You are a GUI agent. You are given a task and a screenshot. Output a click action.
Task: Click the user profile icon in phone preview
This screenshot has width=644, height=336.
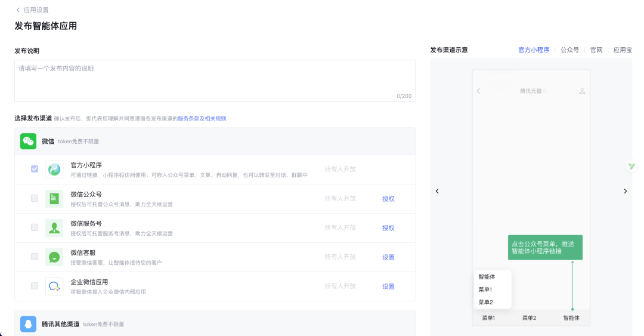pos(582,91)
